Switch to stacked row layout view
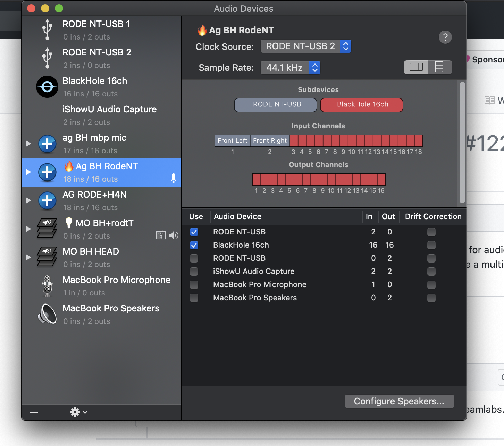Image resolution: width=504 pixels, height=446 pixels. click(x=439, y=67)
